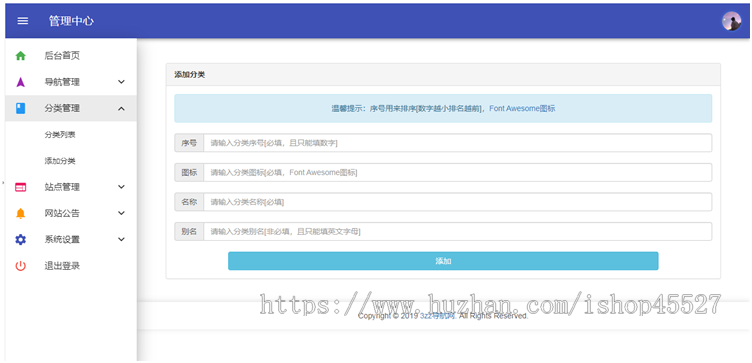The height and width of the screenshot is (363, 752).
Task: Open the hamburger menu icon
Action: coord(23,21)
